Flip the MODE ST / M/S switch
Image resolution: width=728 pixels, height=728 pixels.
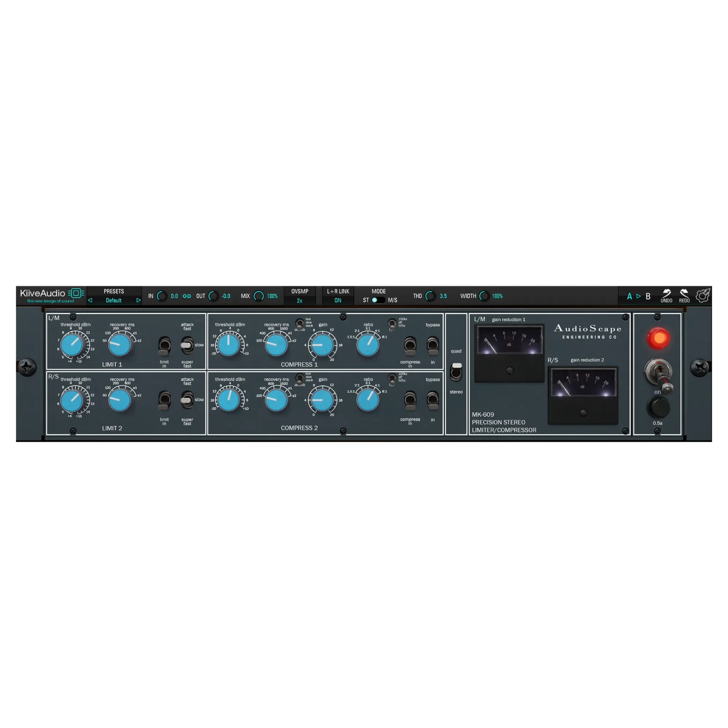tap(377, 300)
